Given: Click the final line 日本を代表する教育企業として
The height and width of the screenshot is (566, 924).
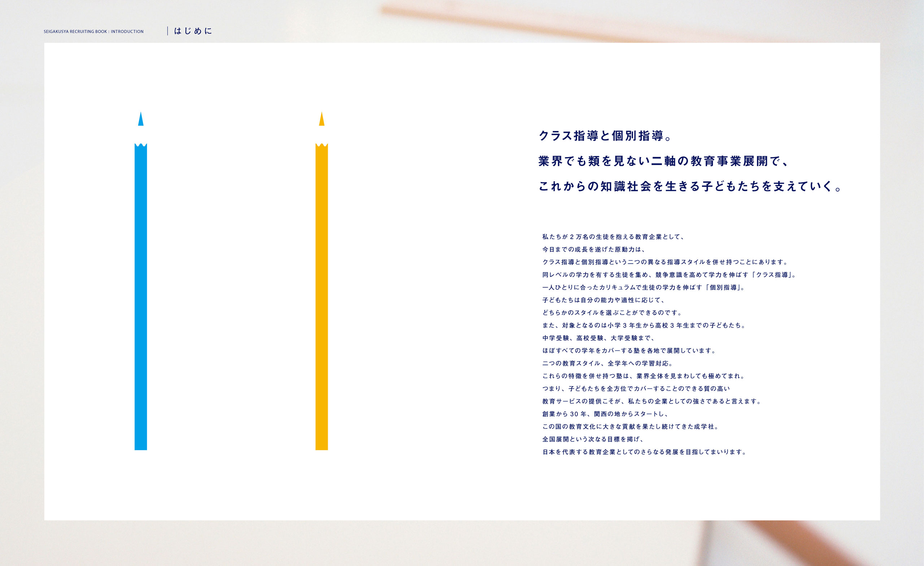Looking at the screenshot, I should (645, 452).
